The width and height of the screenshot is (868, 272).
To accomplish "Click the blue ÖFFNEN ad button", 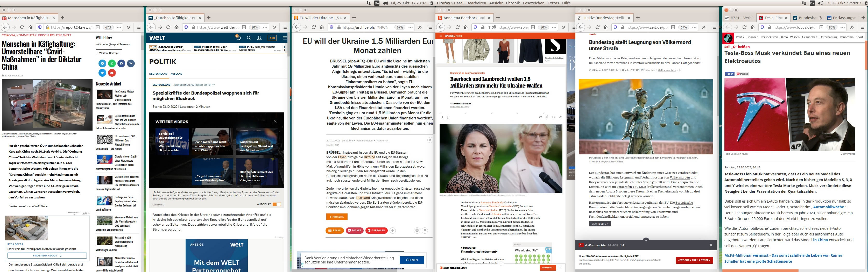I will [412, 260].
